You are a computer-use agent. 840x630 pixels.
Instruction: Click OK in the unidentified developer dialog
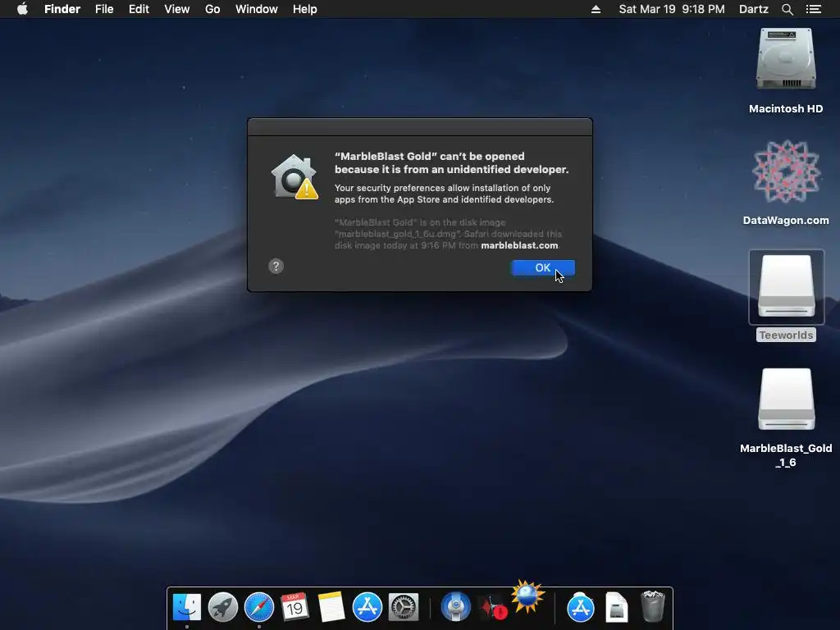pyautogui.click(x=543, y=268)
